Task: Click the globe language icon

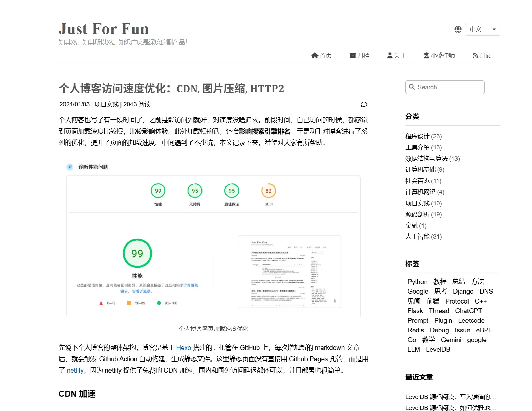Action: (458, 30)
